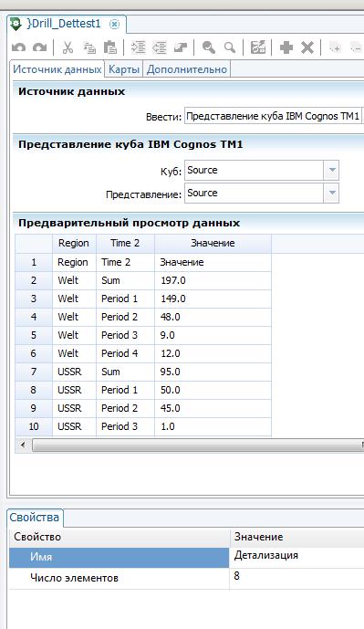Viewport: 364px width, 629px height.
Task: Switch to the Источник данных tab
Action: point(57,69)
